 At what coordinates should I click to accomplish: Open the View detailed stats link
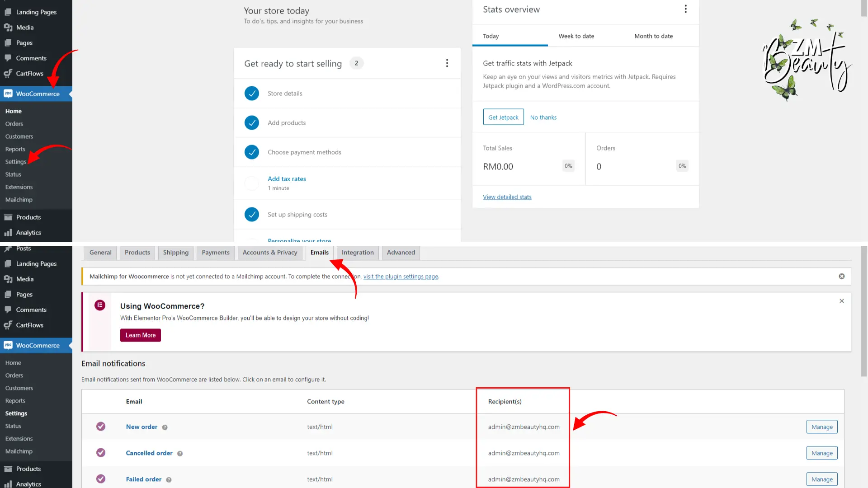coord(507,197)
